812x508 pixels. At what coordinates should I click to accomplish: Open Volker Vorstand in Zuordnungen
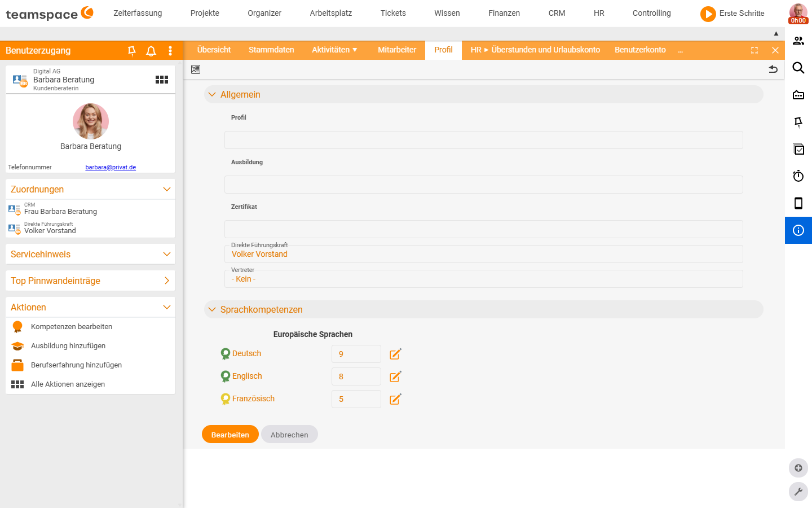click(x=50, y=231)
